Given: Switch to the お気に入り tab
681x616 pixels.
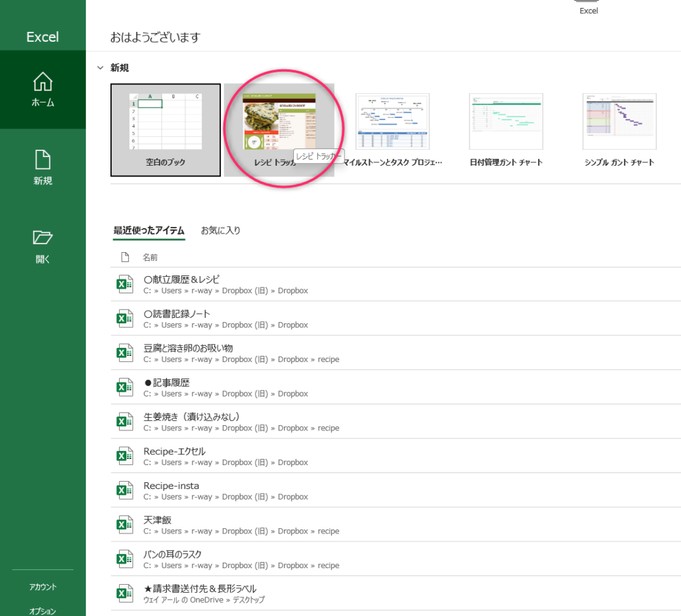Looking at the screenshot, I should click(x=221, y=231).
